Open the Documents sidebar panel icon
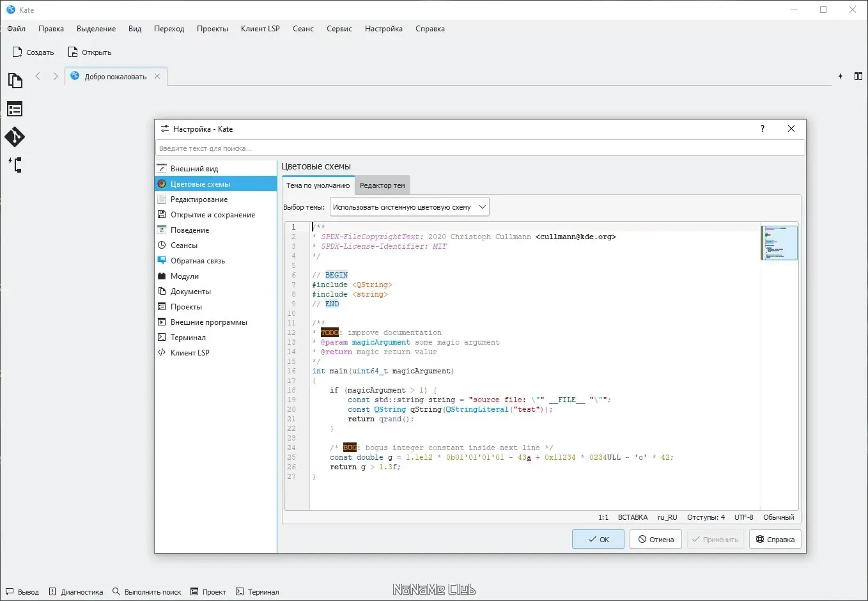868x601 pixels. pyautogui.click(x=15, y=81)
